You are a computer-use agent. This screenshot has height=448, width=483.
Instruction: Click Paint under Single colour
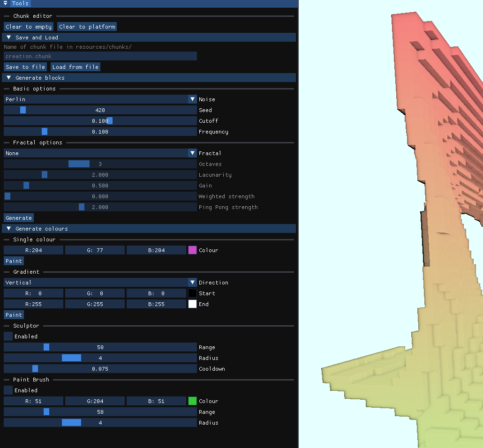click(14, 261)
